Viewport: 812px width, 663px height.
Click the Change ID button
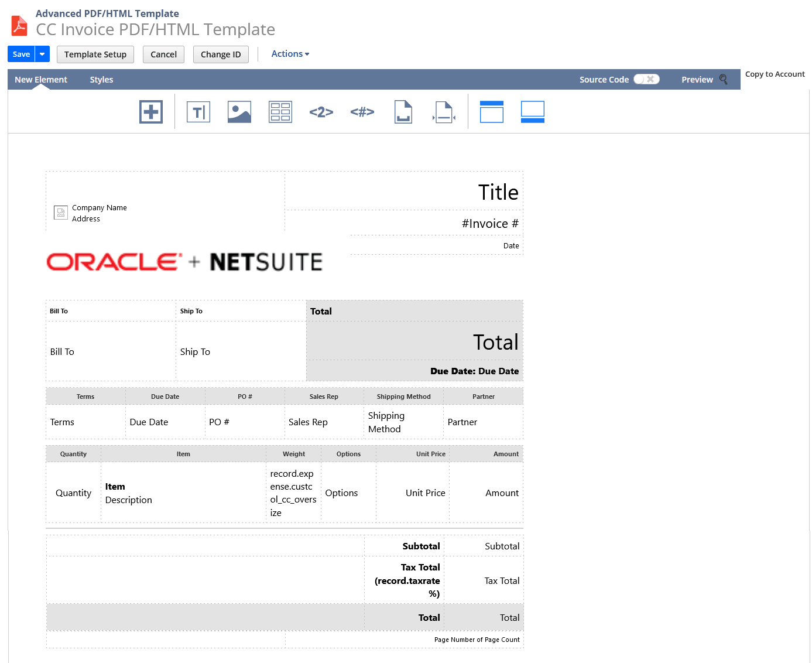tap(221, 54)
